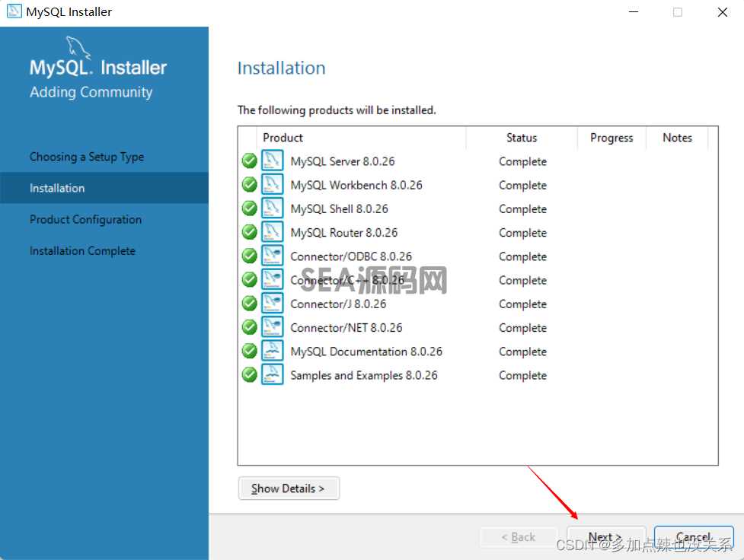
Task: Select the Connector/ODBC 8.0.26 row text
Action: 351,256
